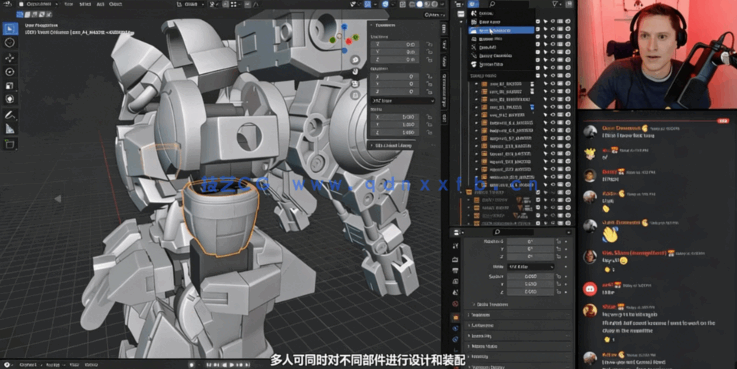Switch viewport to material preview shading
This screenshot has width=737, height=369.
427,4
